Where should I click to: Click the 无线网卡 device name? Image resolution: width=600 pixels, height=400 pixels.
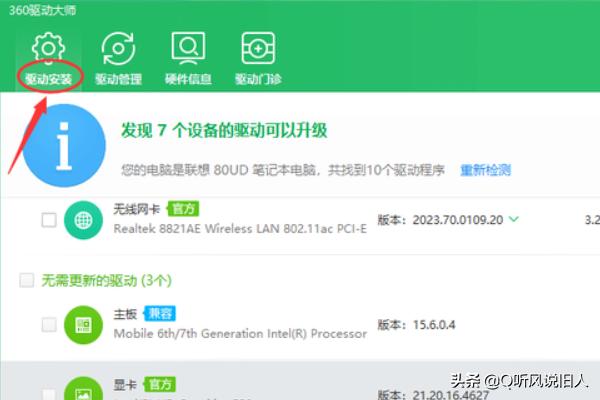pos(137,209)
